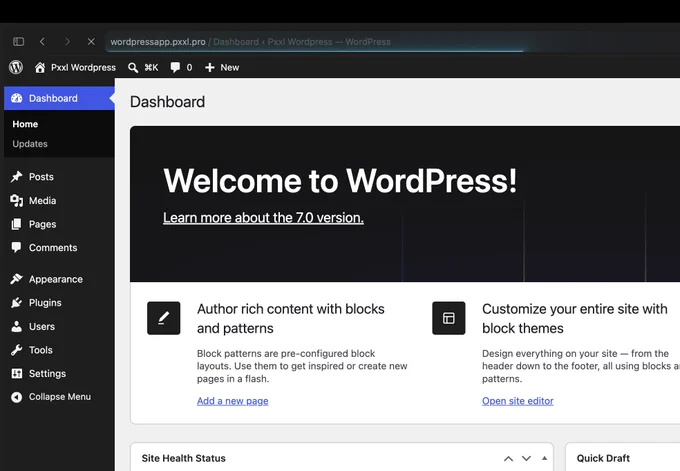The height and width of the screenshot is (471, 680).
Task: Click Add a new page link
Action: pyautogui.click(x=232, y=401)
